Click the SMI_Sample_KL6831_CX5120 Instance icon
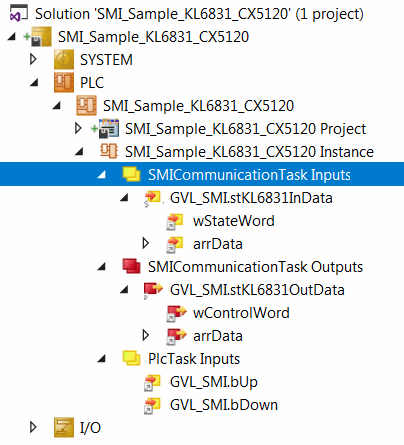Screen dimensions: 404x445 tap(109, 151)
